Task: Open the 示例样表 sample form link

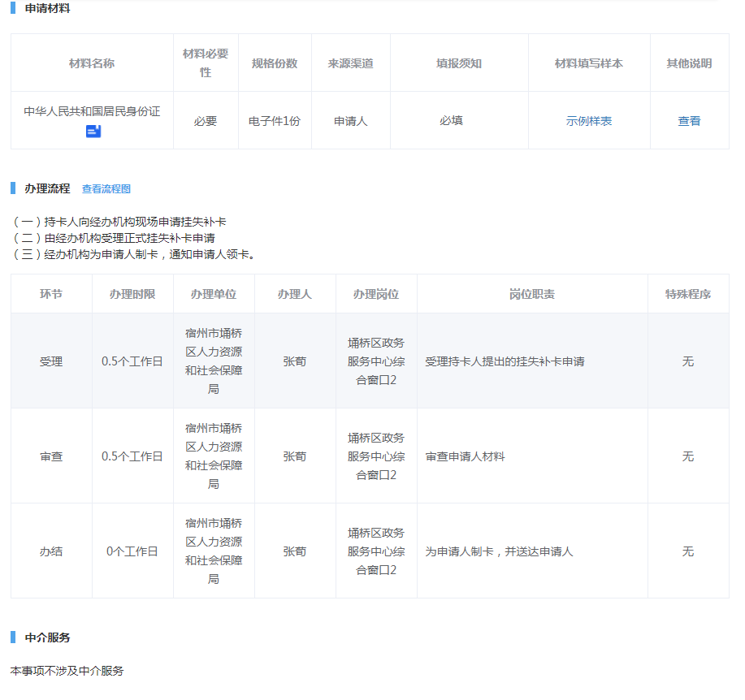Action: coord(589,121)
